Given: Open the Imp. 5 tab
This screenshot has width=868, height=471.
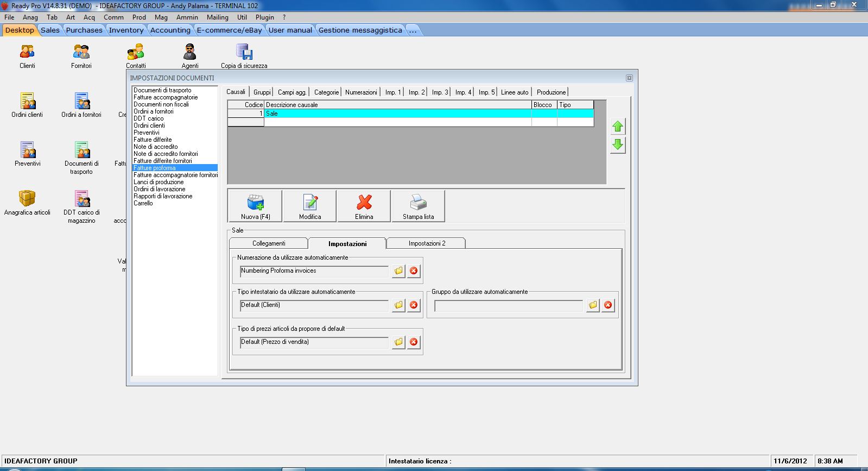Looking at the screenshot, I should click(487, 92).
